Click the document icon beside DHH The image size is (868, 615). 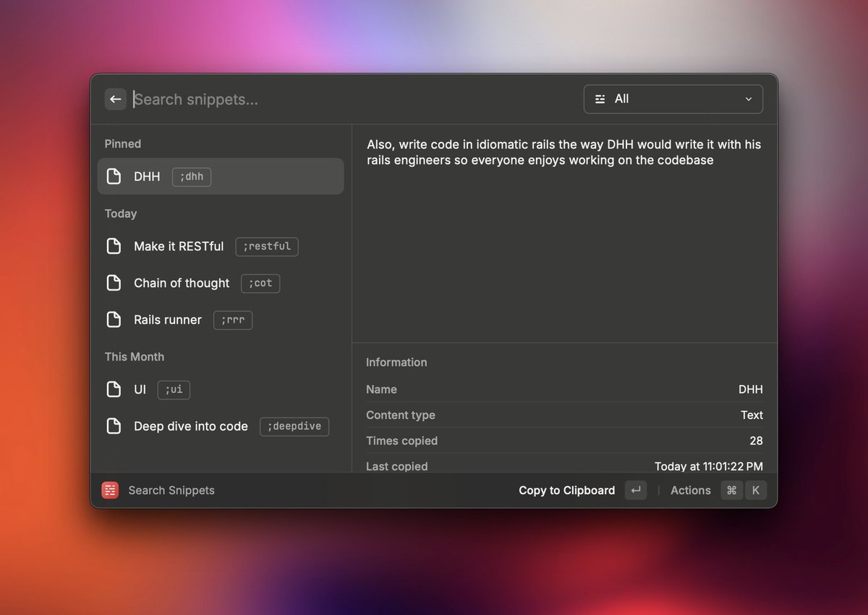coord(114,177)
